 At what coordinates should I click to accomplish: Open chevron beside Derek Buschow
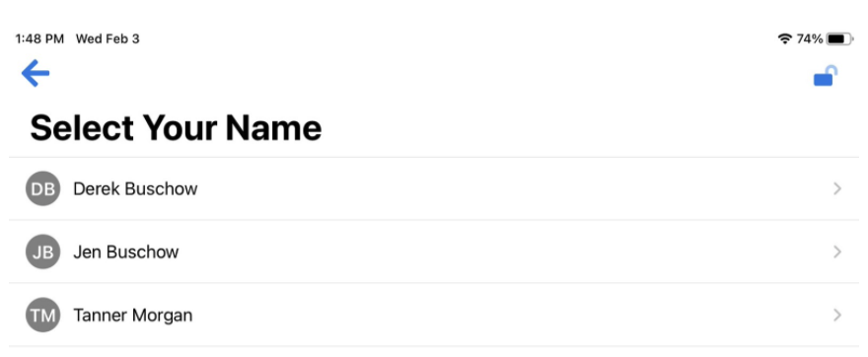pyautogui.click(x=837, y=188)
